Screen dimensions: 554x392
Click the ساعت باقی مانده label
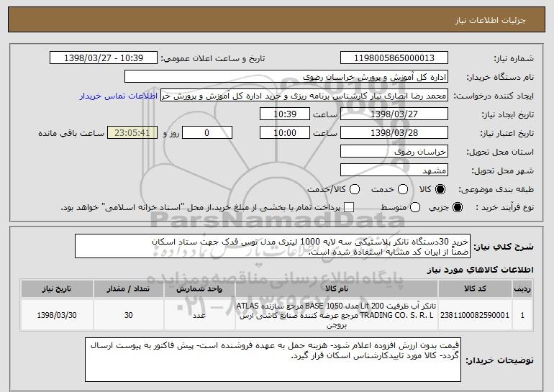coord(71,133)
